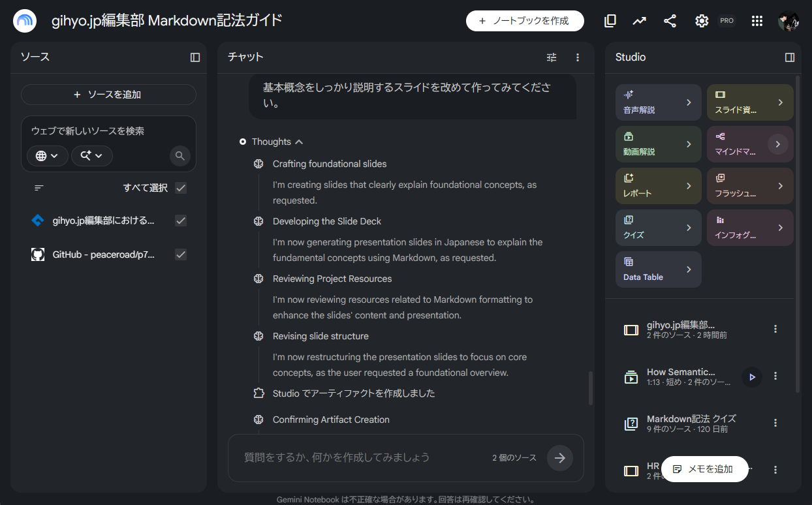Click the chat scrollbar thumb
Viewport: 812px width, 505px height.
(591, 388)
